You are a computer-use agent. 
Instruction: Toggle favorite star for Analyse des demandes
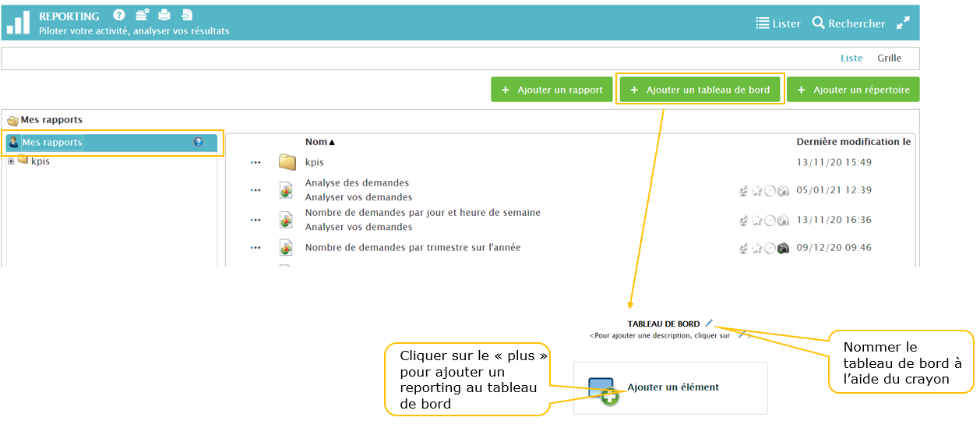click(756, 191)
